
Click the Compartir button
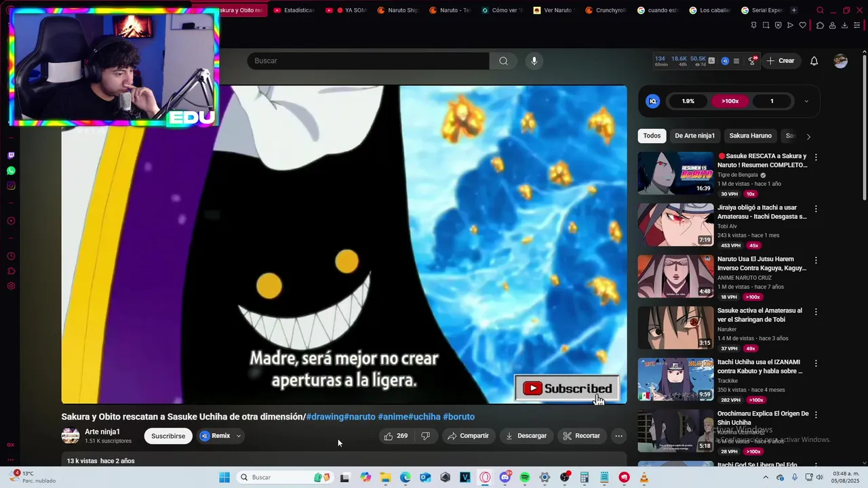(x=468, y=436)
